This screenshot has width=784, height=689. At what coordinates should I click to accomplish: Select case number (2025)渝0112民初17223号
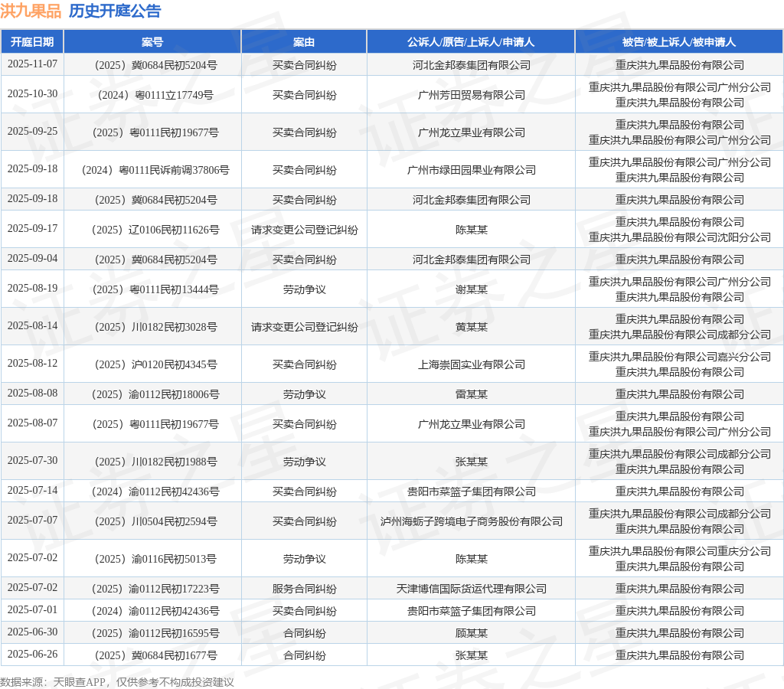point(155,589)
